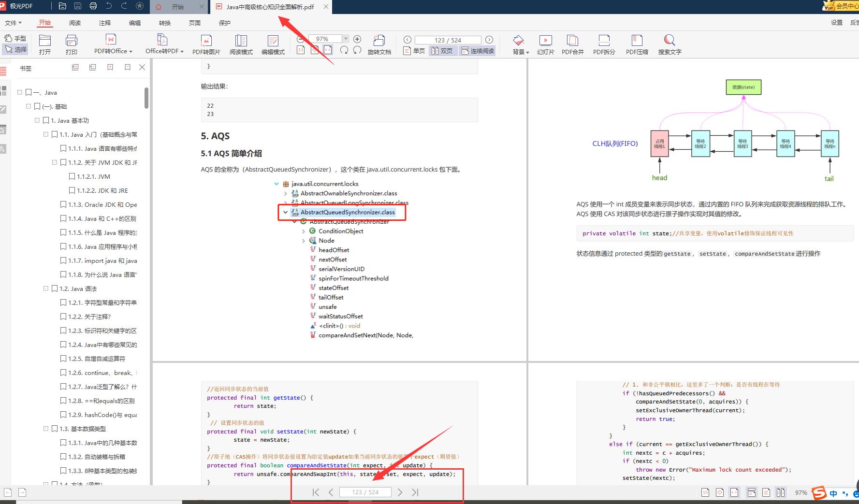Click the 打印 print toolbar icon
The width and height of the screenshot is (859, 504).
coord(72,44)
